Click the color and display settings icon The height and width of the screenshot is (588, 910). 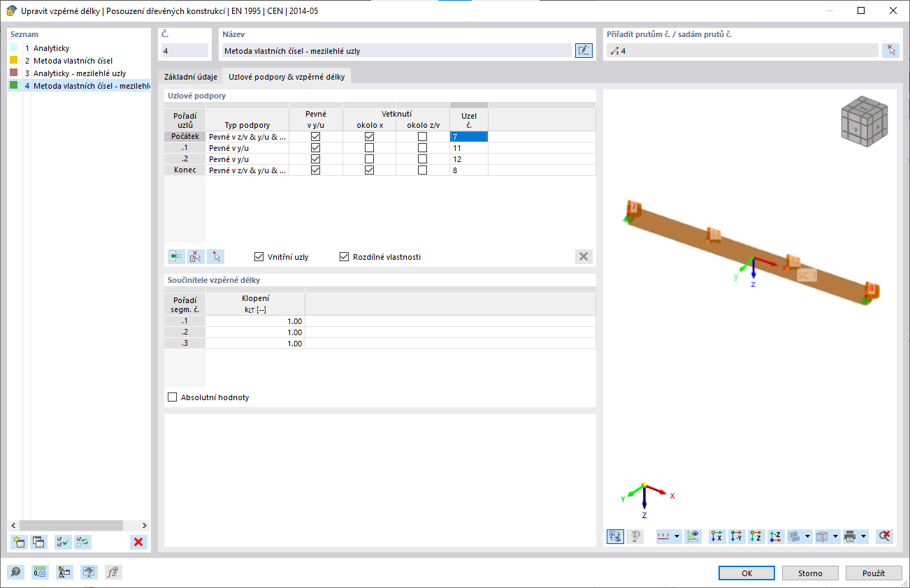coord(64,573)
